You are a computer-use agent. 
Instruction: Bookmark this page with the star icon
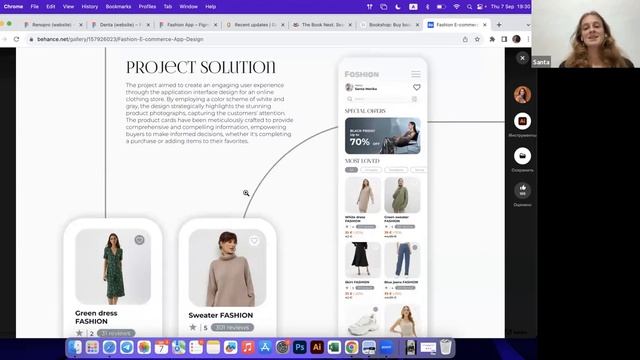pyautogui.click(x=477, y=39)
